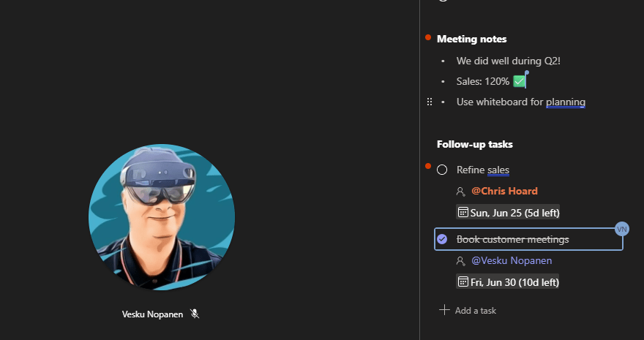
Task: Click the @Chris Hoard mention
Action: tap(504, 191)
